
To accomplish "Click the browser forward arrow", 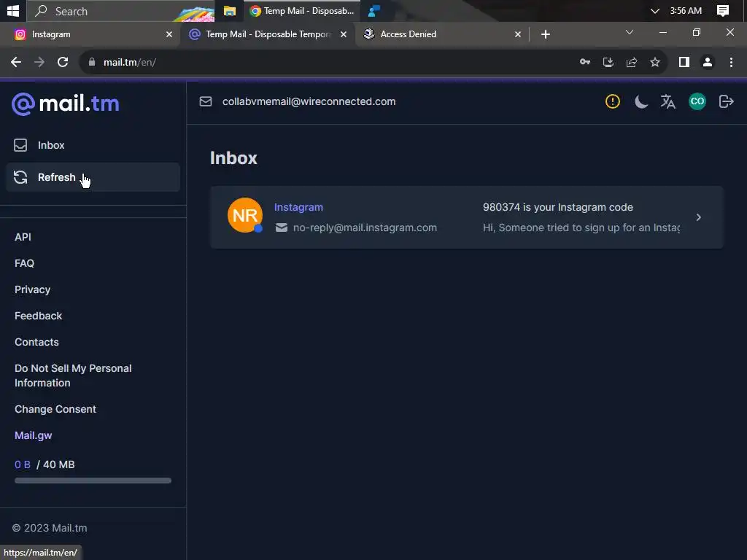I will tap(39, 62).
